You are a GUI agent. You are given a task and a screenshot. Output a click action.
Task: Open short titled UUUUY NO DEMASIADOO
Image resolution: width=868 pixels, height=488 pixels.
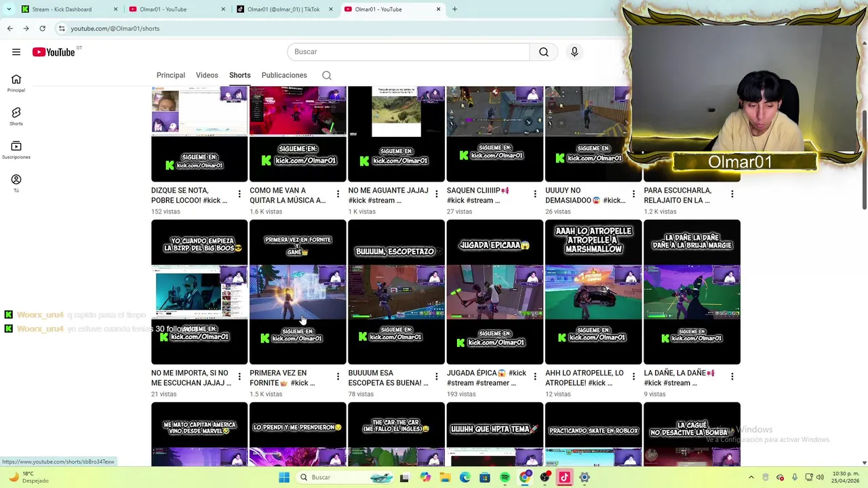585,195
